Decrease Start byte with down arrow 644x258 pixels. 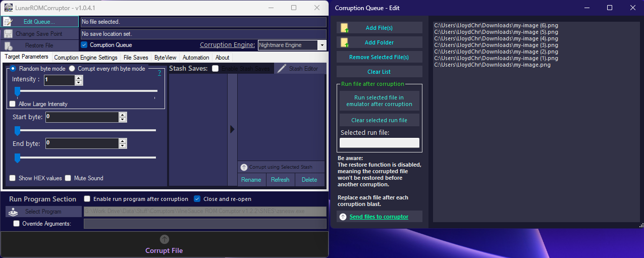pyautogui.click(x=123, y=120)
